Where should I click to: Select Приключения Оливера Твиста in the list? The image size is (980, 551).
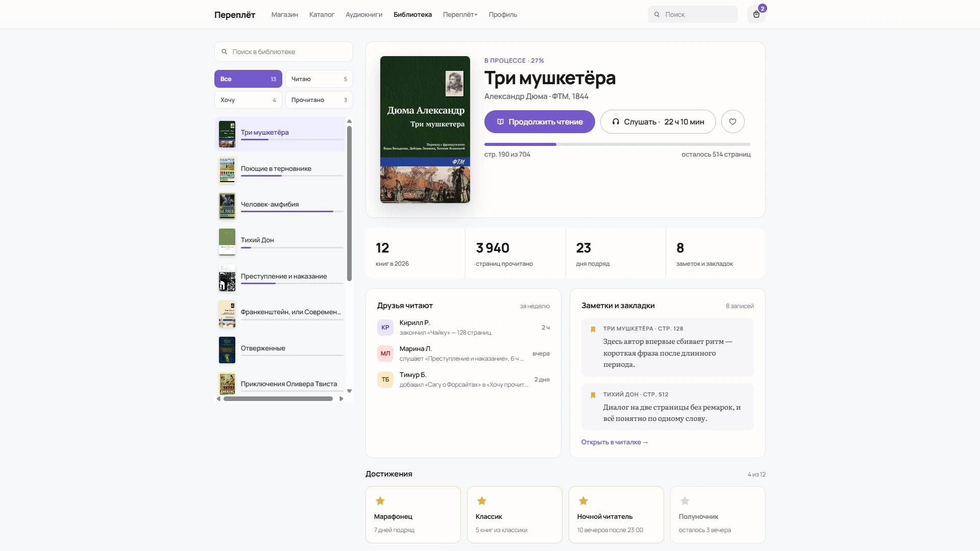click(x=280, y=384)
